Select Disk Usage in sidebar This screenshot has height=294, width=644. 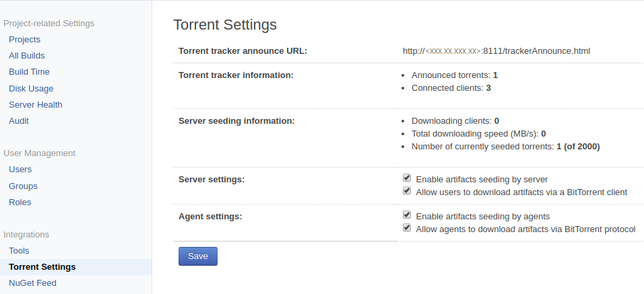(x=31, y=89)
